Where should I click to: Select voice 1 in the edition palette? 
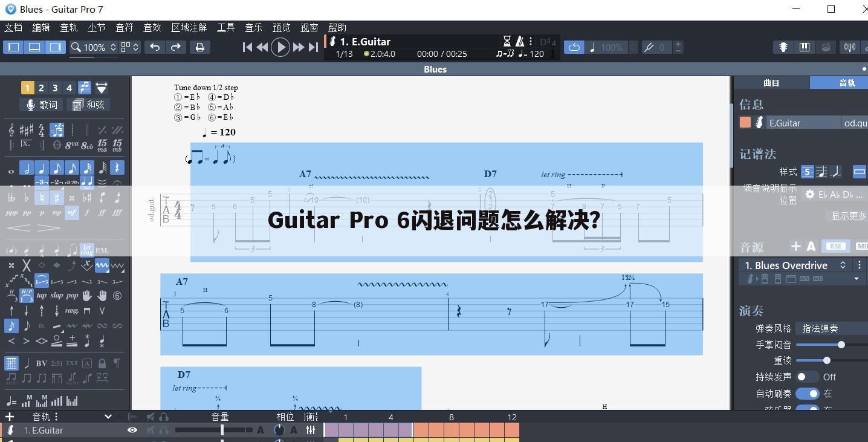[x=27, y=88]
